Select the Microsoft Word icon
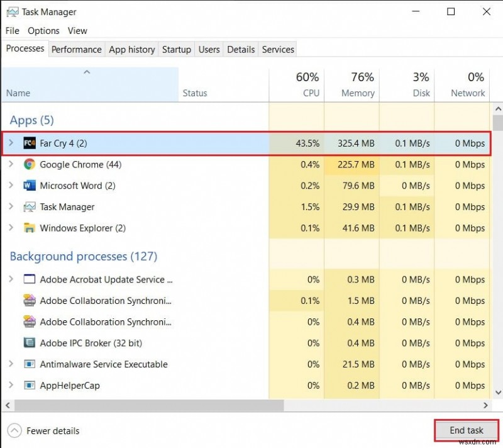503x448 pixels. [x=29, y=186]
